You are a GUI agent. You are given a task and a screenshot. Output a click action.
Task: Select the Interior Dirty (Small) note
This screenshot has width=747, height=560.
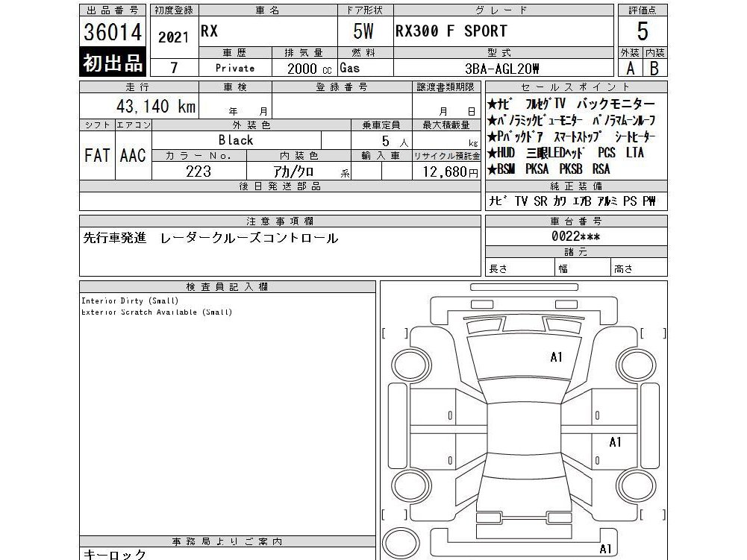130,301
